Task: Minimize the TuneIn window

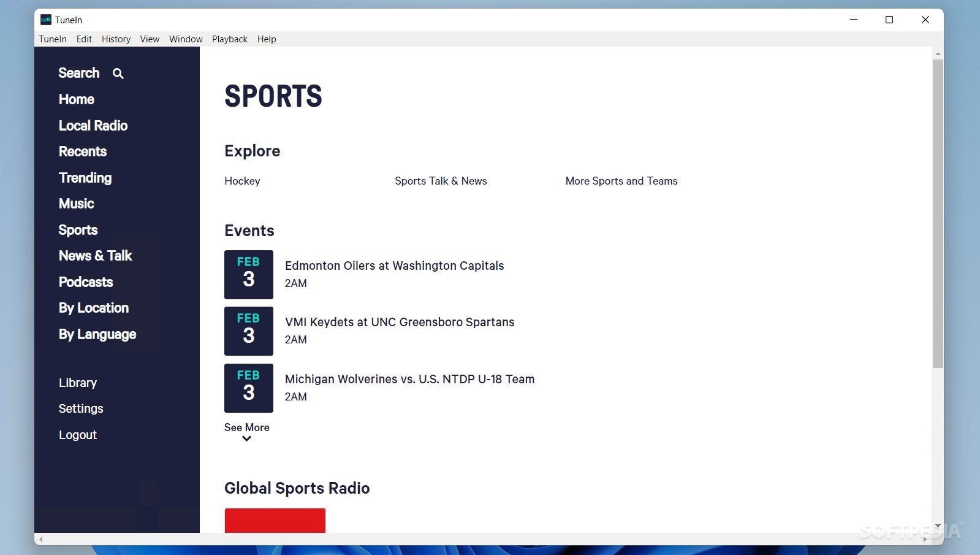Action: point(854,20)
